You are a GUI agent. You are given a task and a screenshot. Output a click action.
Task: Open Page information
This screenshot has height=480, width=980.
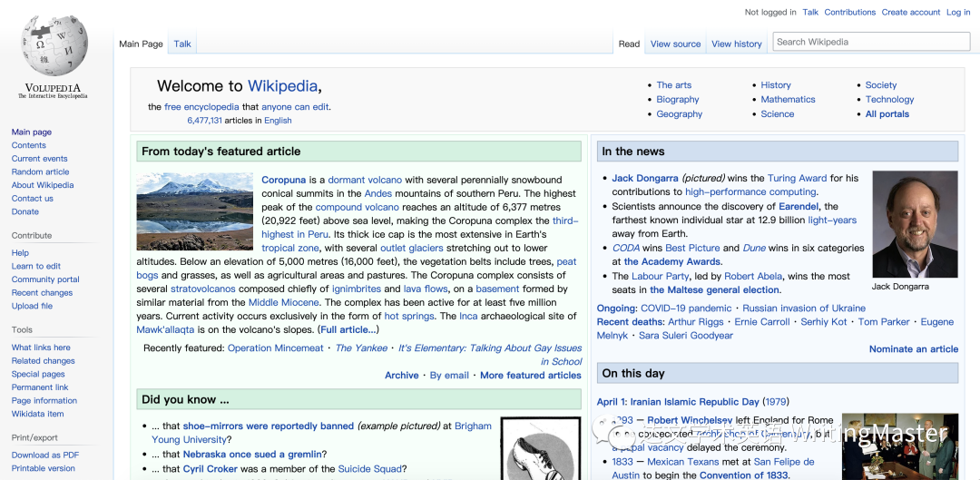coord(44,401)
